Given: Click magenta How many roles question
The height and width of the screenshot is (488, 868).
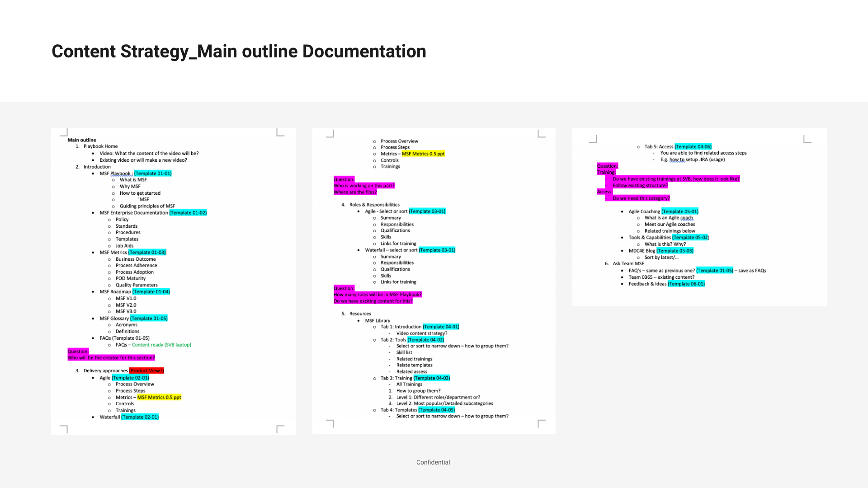Looking at the screenshot, I should 377,295.
